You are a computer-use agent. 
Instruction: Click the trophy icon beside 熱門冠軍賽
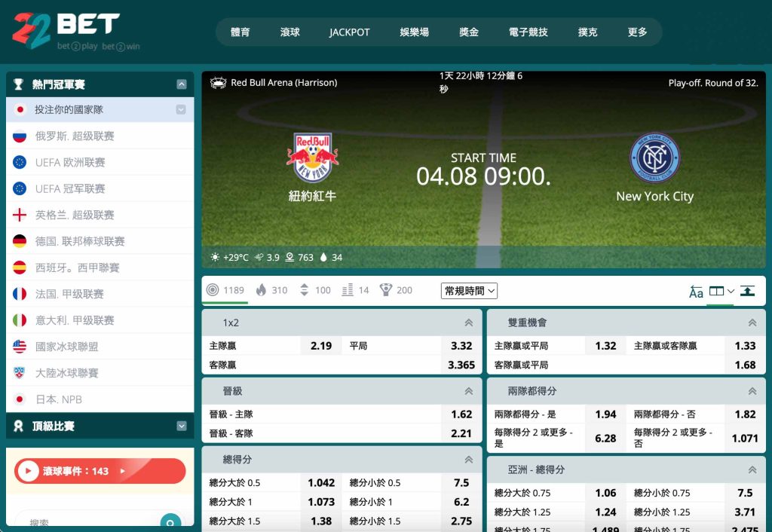(19, 84)
